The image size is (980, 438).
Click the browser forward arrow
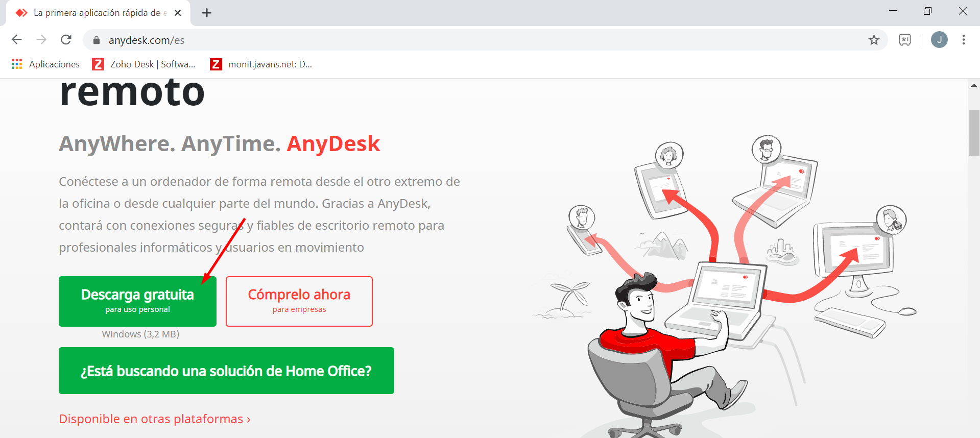[x=41, y=40]
